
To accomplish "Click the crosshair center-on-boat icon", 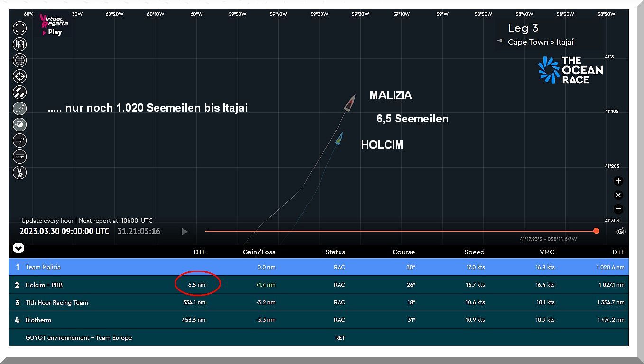I will 19,76.
